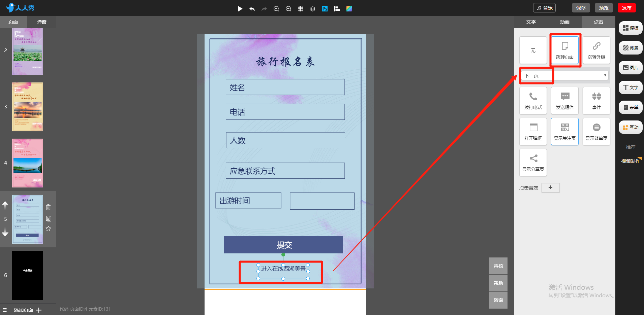Open the layers stack icon
This screenshot has height=315, width=644.
click(313, 9)
